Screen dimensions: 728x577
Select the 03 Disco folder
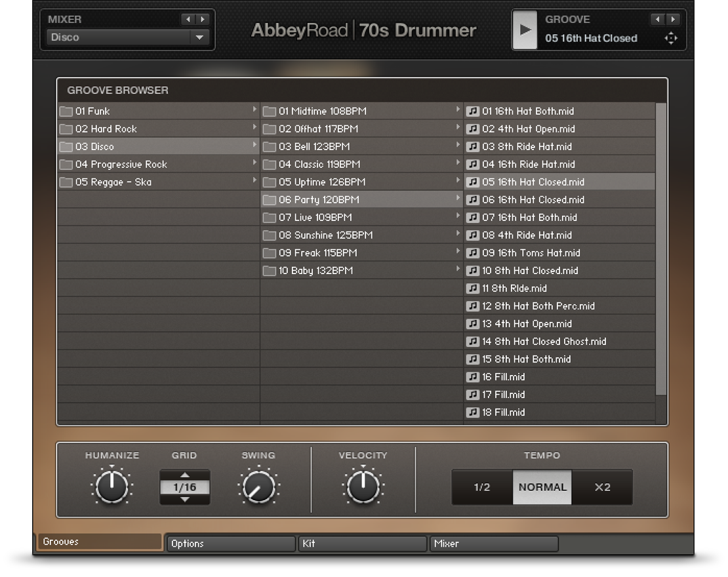tap(158, 146)
